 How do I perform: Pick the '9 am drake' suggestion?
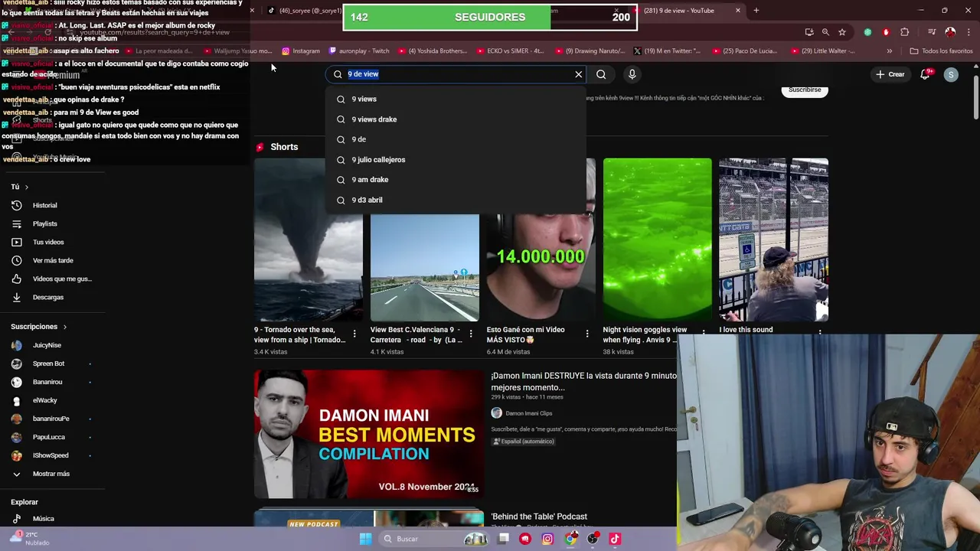coord(456,180)
